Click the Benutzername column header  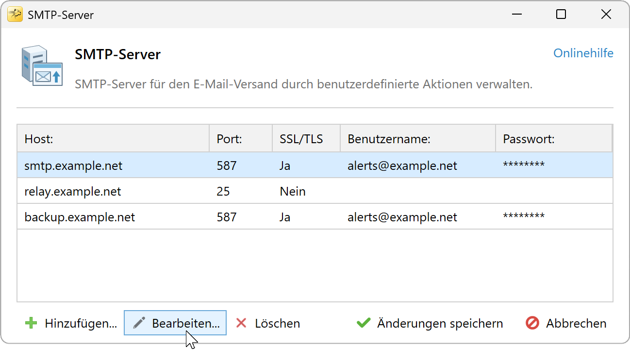tap(418, 139)
